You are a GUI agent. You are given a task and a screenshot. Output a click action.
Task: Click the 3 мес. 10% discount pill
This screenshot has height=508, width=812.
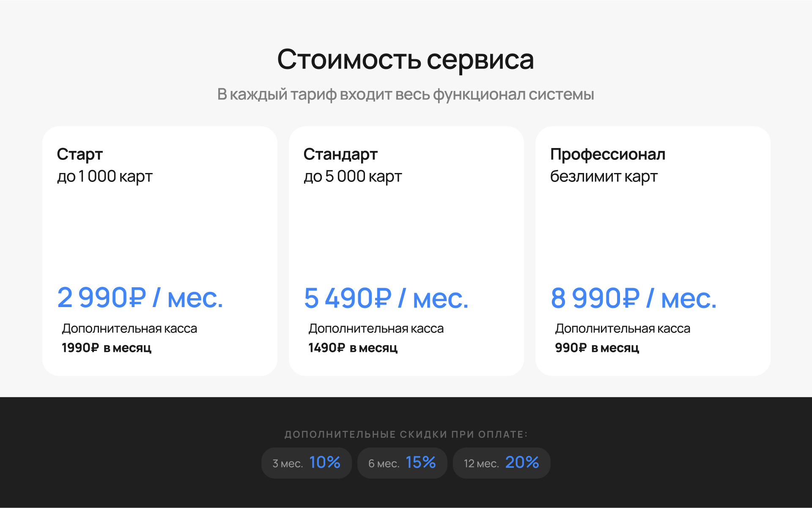307,463
